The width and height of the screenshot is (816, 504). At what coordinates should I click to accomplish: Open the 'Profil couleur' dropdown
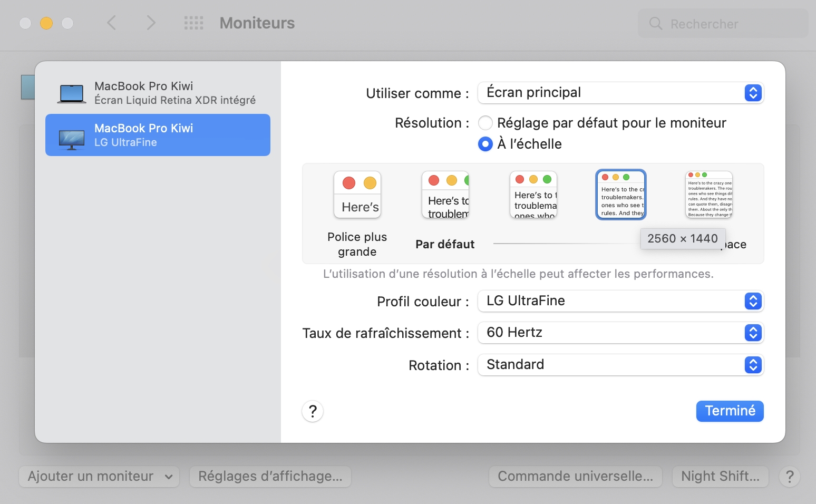coord(620,301)
